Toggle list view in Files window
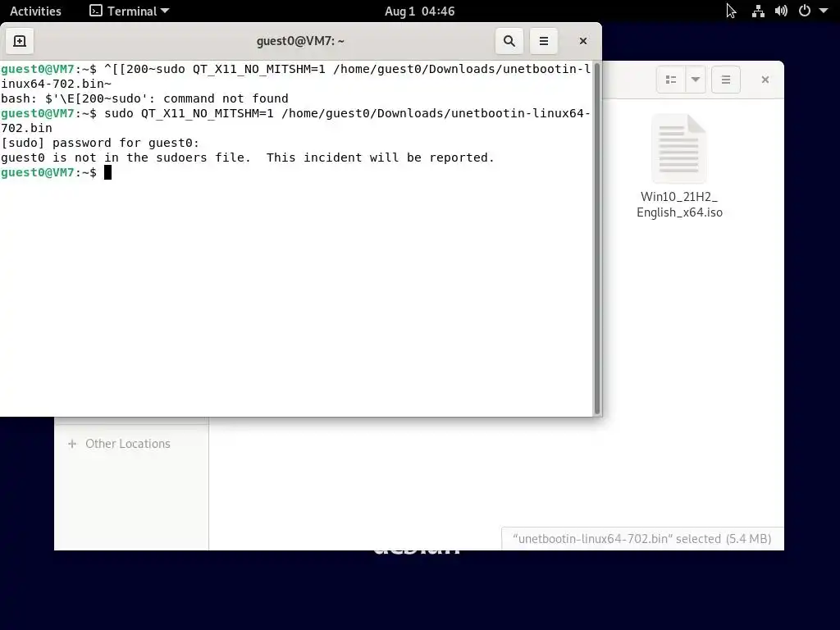 671,80
